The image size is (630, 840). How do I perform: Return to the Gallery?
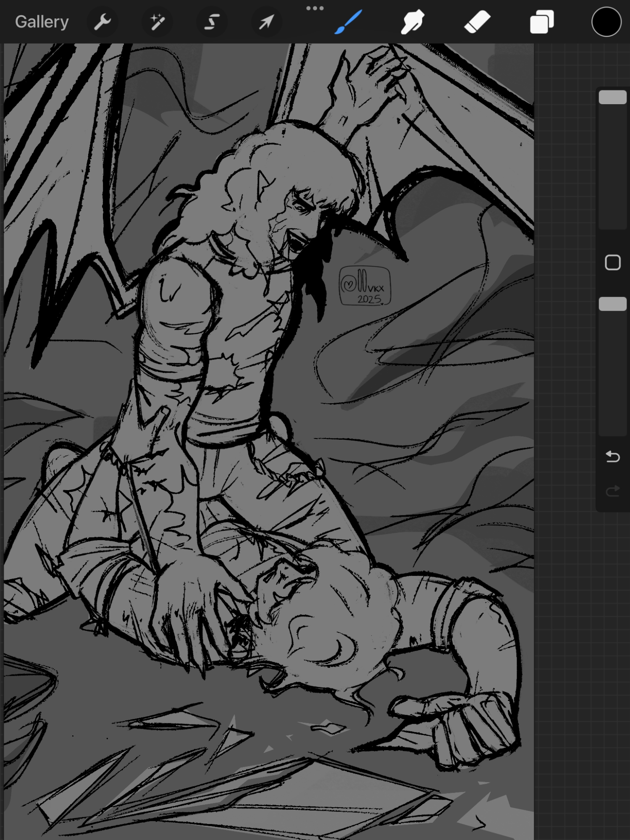(x=42, y=22)
